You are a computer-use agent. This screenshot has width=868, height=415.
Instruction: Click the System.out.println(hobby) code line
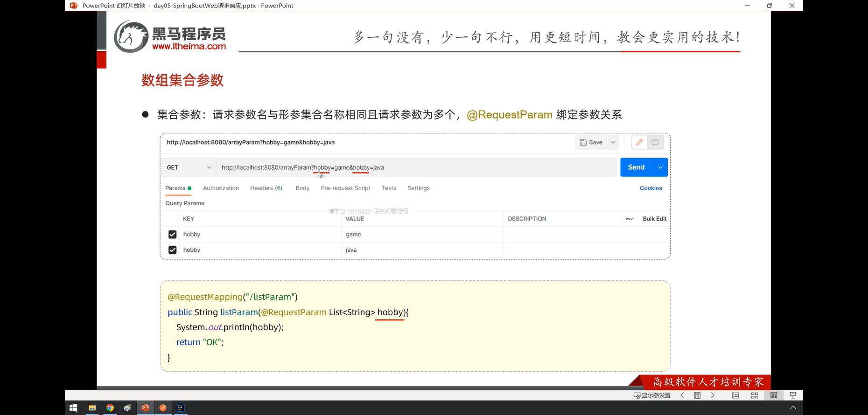pos(230,327)
